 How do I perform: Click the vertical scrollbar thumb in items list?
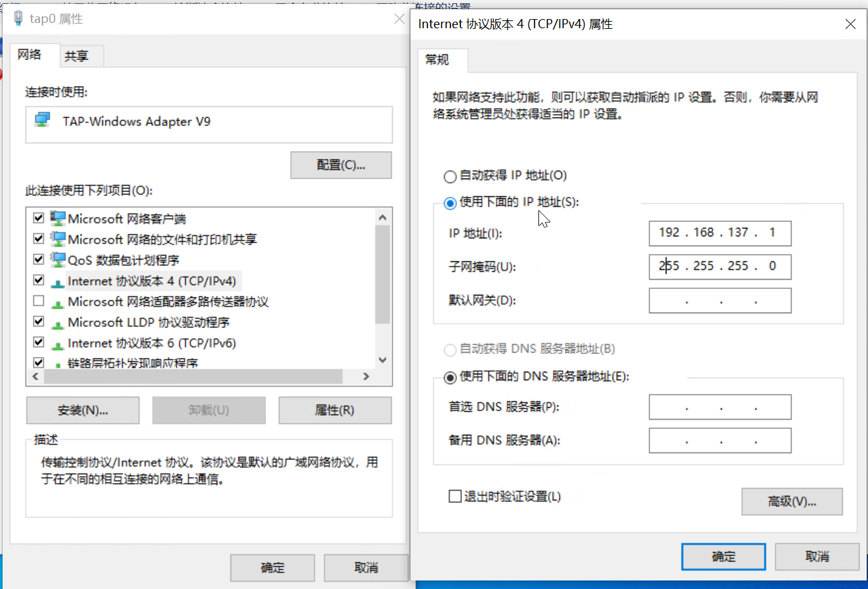coord(383,274)
